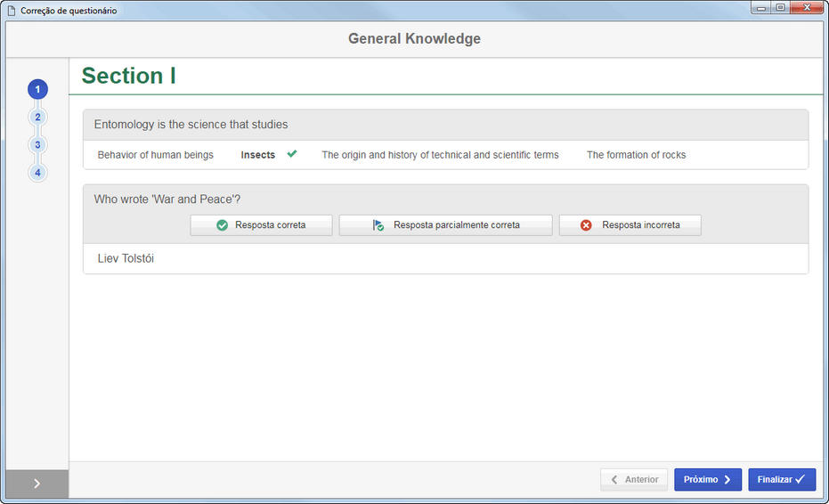Click the Anterior button
The image size is (829, 504).
click(x=634, y=480)
